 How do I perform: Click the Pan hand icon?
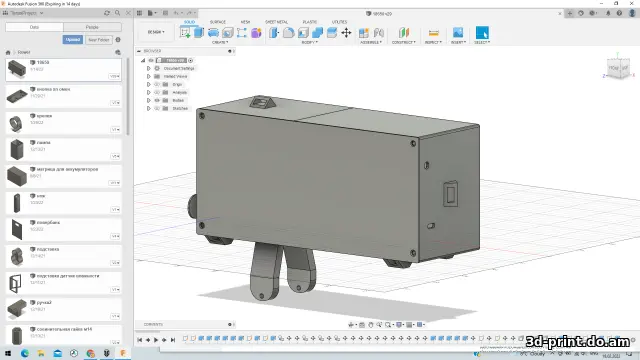point(371,324)
